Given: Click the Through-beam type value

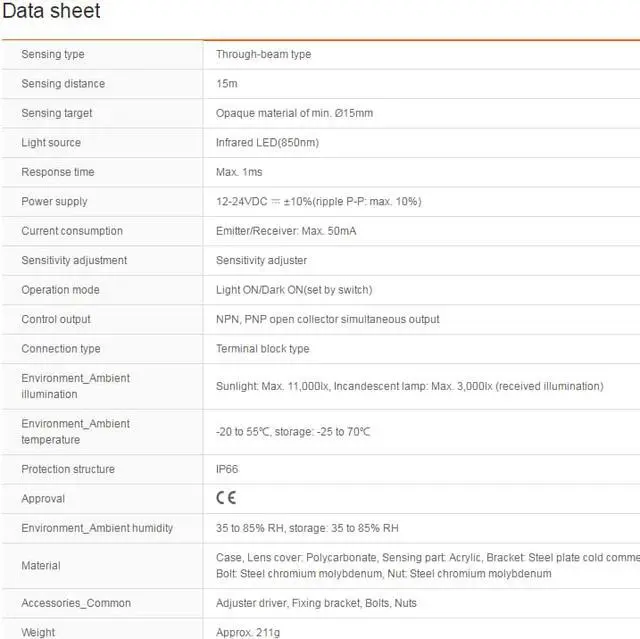Looking at the screenshot, I should [263, 54].
